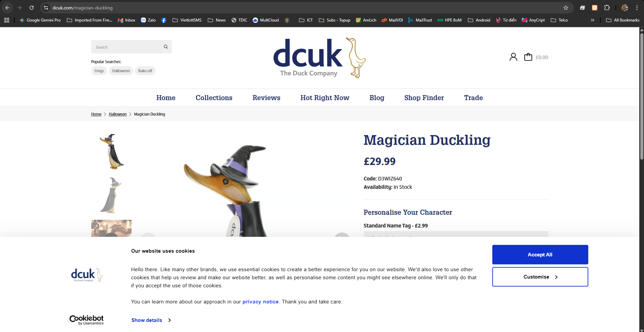Image resolution: width=644 pixels, height=332 pixels.
Task: Open the Collections menu item
Action: pos(214,98)
